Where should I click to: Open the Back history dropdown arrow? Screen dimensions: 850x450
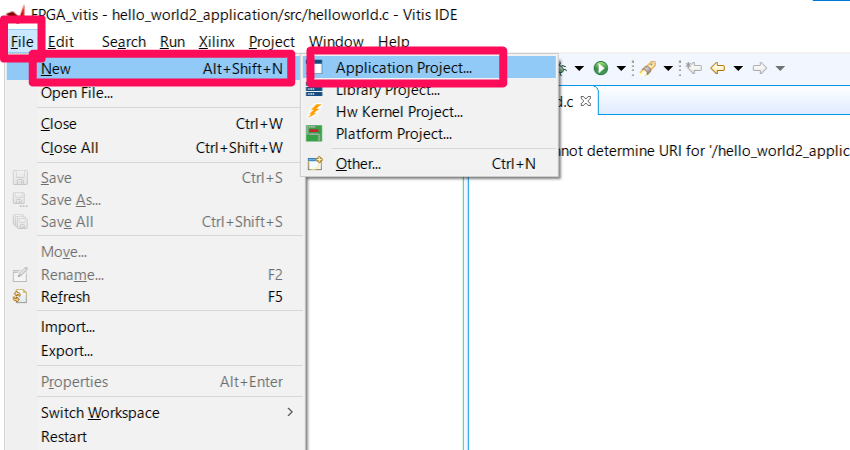[738, 68]
